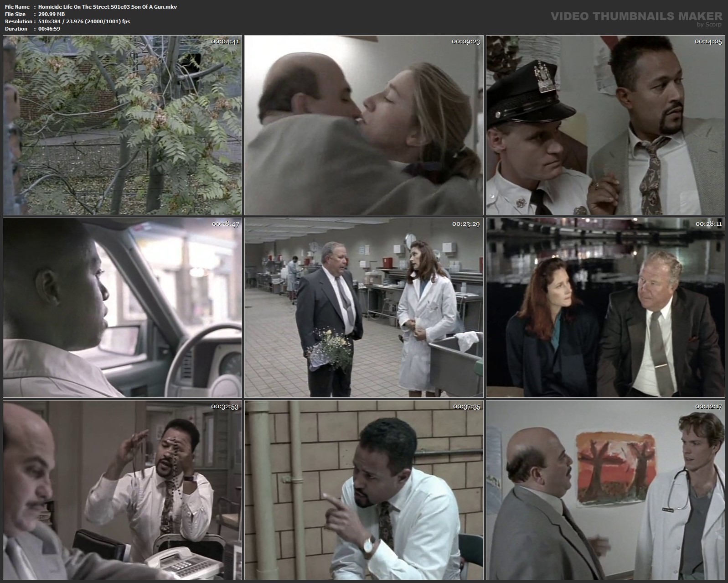Open the thumbnail stamped 00:14:05
This screenshot has height=583, width=728.
pyautogui.click(x=605, y=125)
